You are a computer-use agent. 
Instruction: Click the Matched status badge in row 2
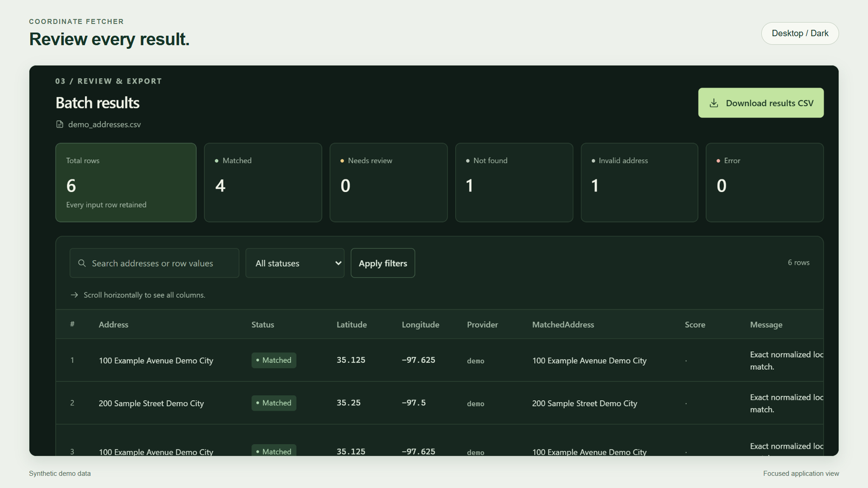tap(273, 403)
